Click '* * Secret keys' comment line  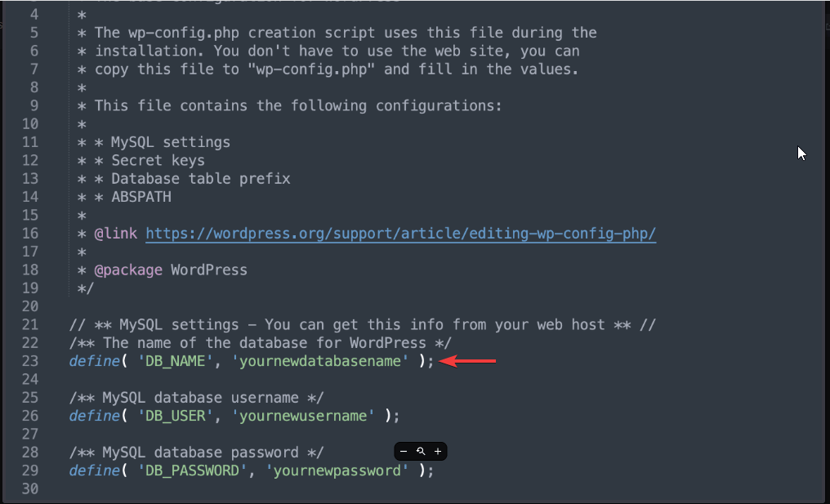[141, 160]
